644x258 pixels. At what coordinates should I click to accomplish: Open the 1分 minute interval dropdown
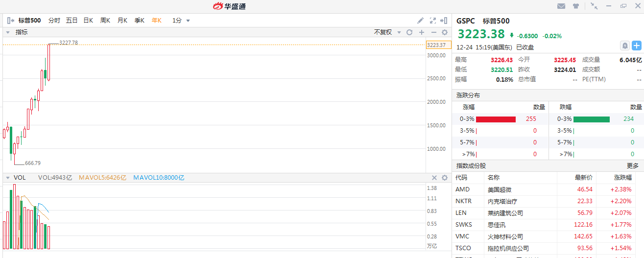[x=181, y=21]
